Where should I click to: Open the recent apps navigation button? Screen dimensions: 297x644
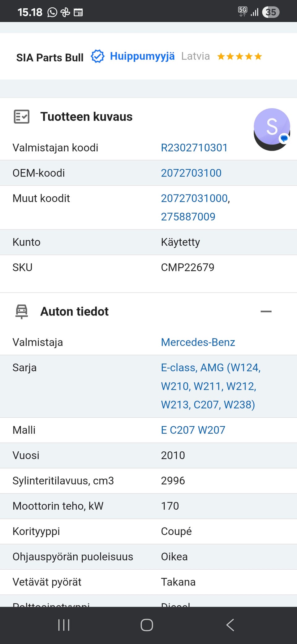[x=64, y=625]
